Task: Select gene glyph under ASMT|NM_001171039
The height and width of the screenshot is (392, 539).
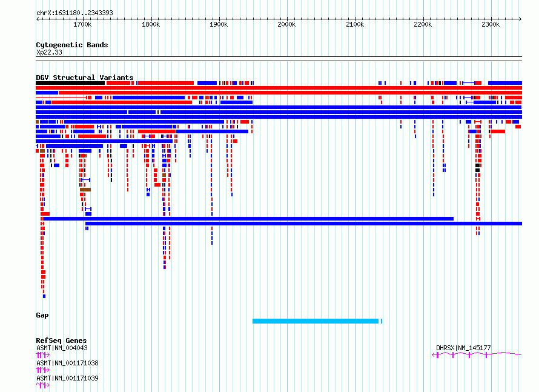Action: click(x=42, y=385)
